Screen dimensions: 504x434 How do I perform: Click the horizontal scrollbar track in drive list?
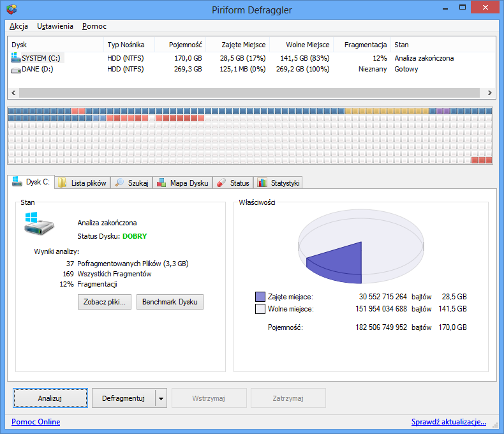pyautogui.click(x=249, y=93)
